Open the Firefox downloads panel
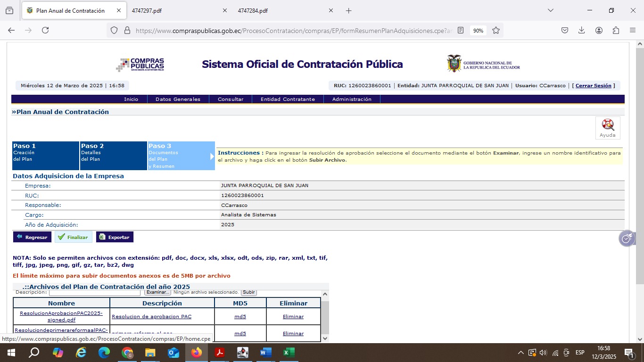This screenshot has width=644, height=362. click(581, 30)
